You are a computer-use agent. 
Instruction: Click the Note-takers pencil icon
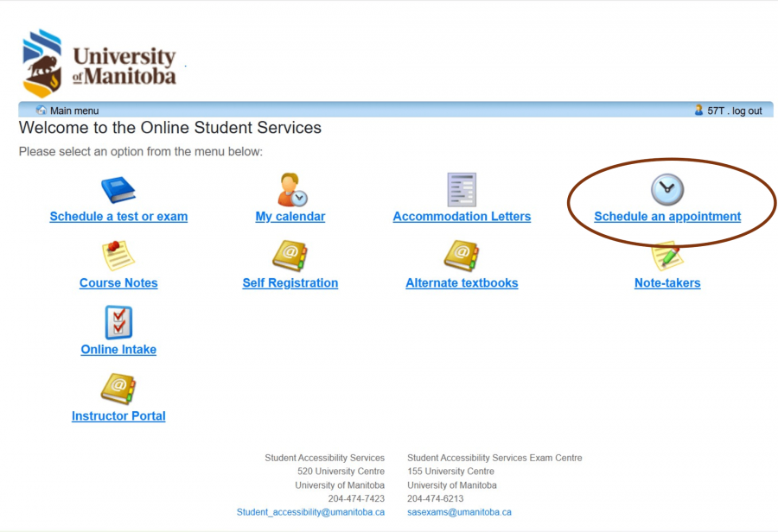[666, 256]
